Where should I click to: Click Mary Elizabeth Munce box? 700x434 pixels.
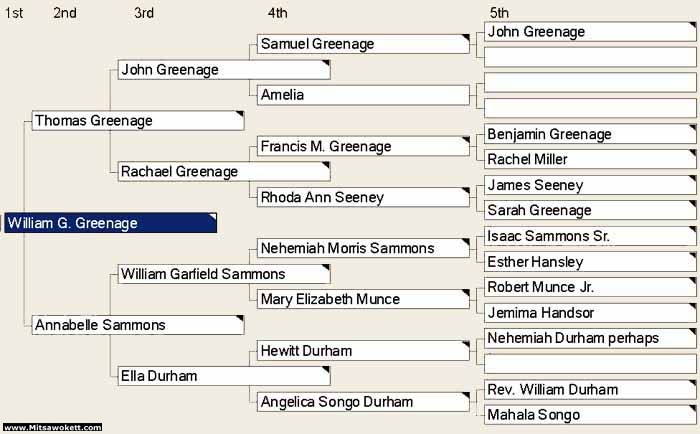point(362,299)
